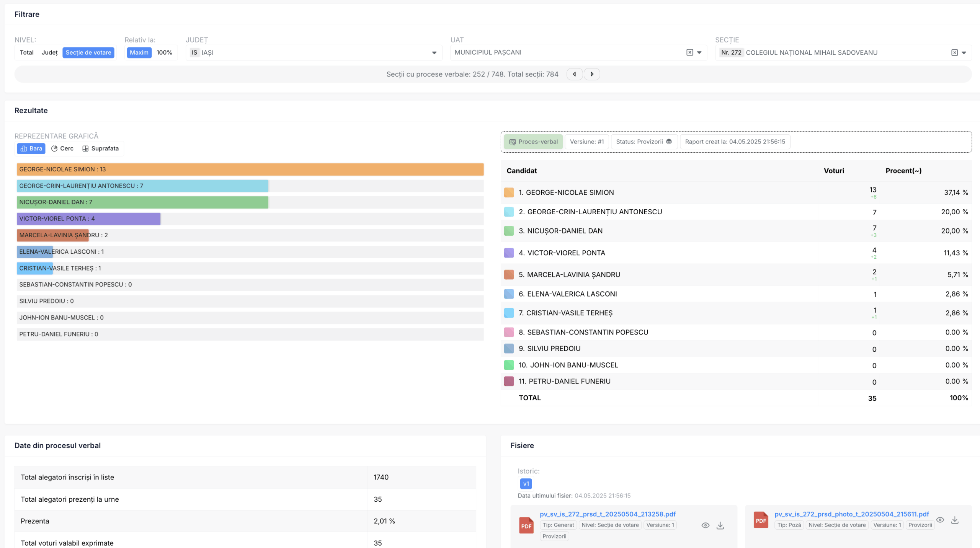Clear the Nr. 272 section selection
This screenshot has height=548, width=980.
tap(954, 52)
